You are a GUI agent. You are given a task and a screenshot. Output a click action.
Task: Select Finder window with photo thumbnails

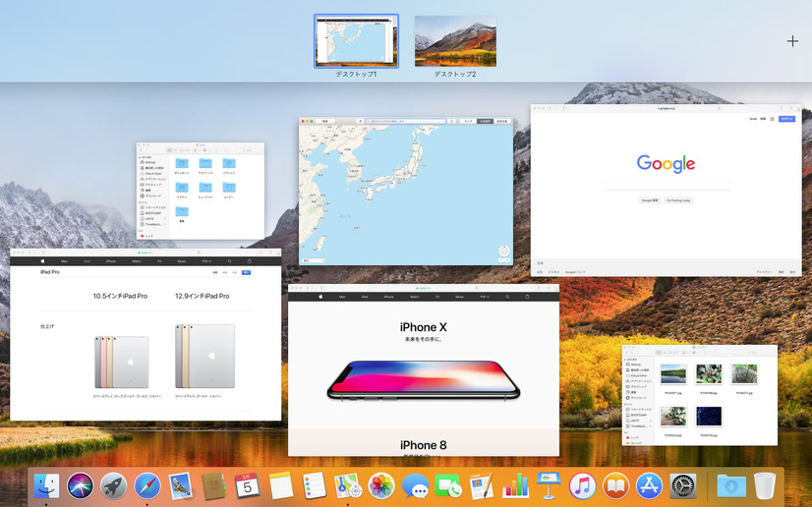pos(700,395)
